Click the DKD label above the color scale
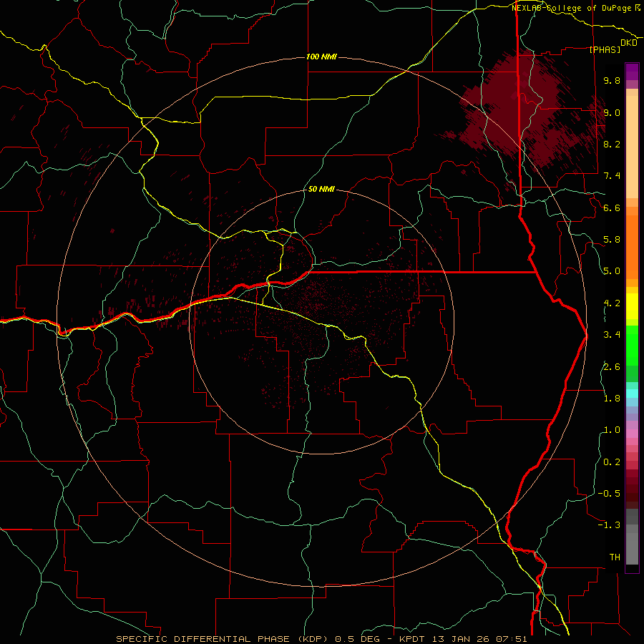This screenshot has width=644, height=644. pyautogui.click(x=629, y=43)
